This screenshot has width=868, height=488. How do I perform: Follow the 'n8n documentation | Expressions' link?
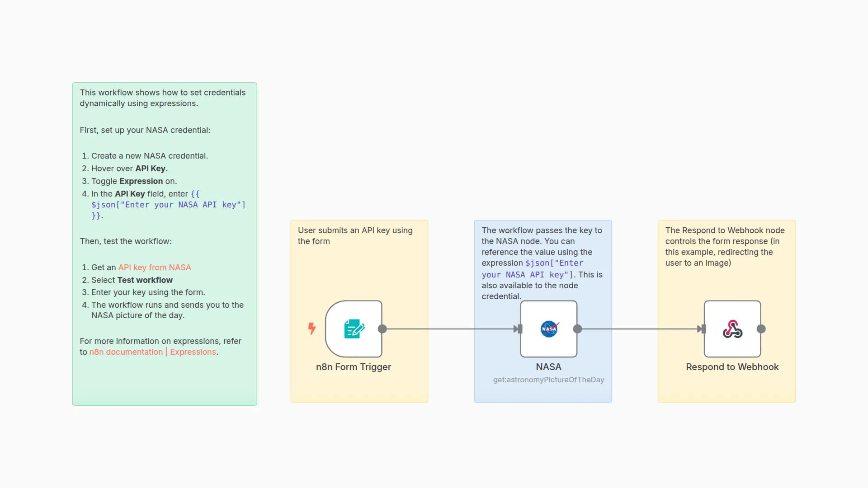point(153,352)
